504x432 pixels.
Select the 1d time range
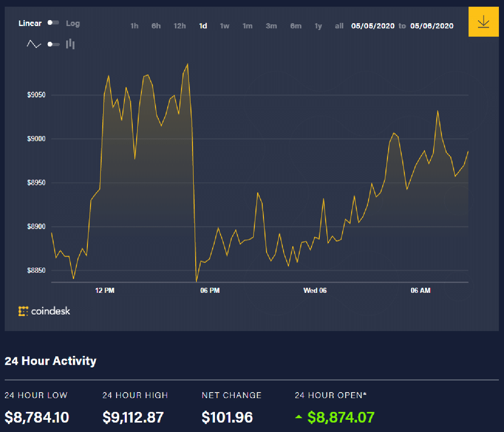pos(203,26)
